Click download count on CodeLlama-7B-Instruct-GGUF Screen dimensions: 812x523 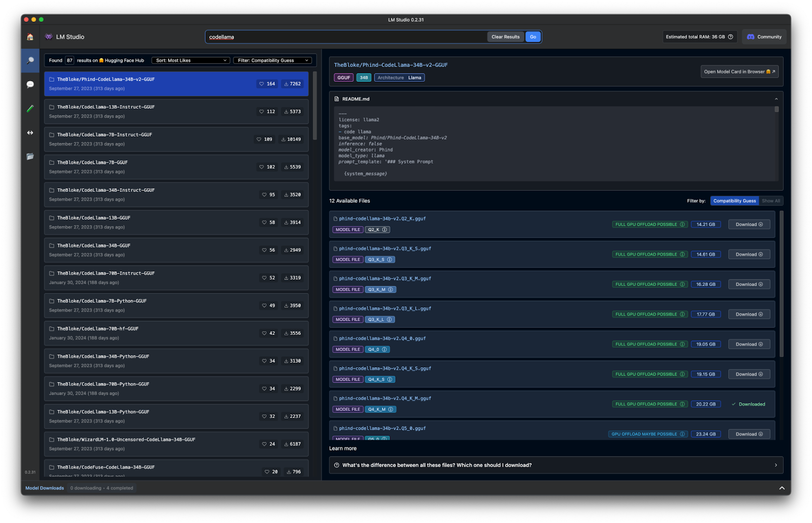pos(291,139)
